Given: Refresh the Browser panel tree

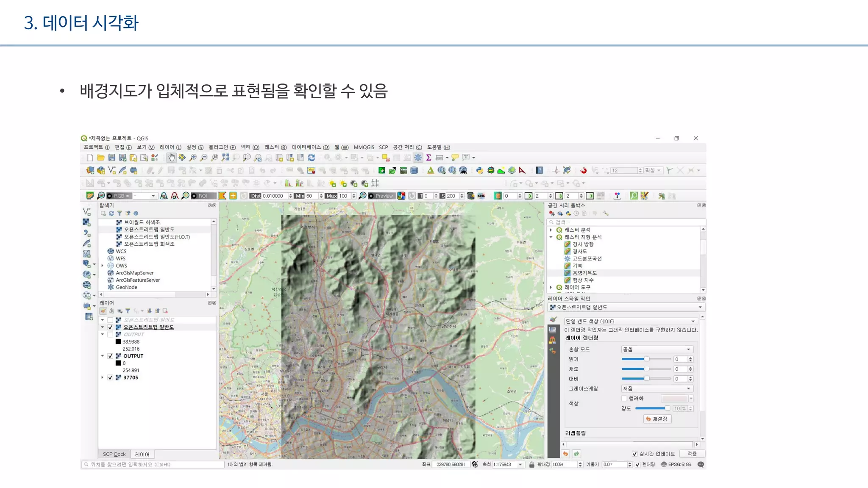Looking at the screenshot, I should 111,213.
